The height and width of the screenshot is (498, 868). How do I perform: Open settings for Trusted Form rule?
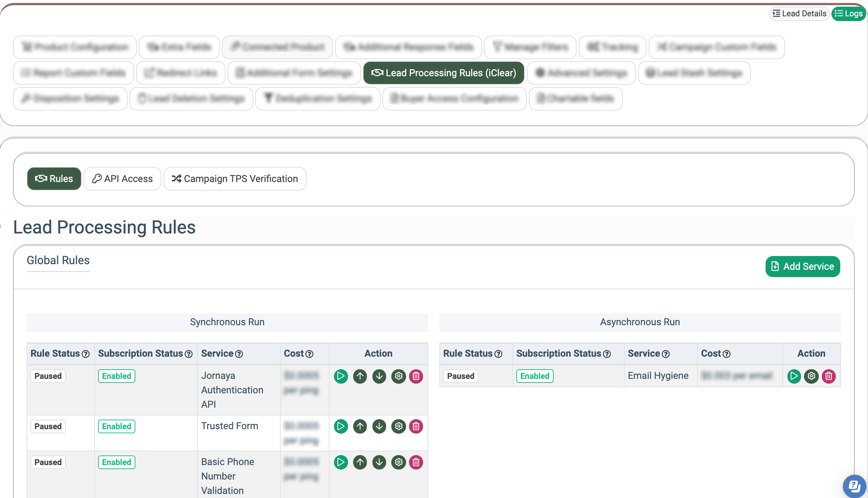click(398, 427)
